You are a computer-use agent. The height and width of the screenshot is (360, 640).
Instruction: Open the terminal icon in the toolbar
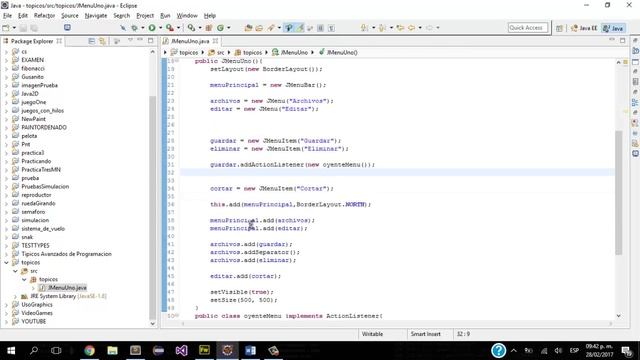coord(67,27)
